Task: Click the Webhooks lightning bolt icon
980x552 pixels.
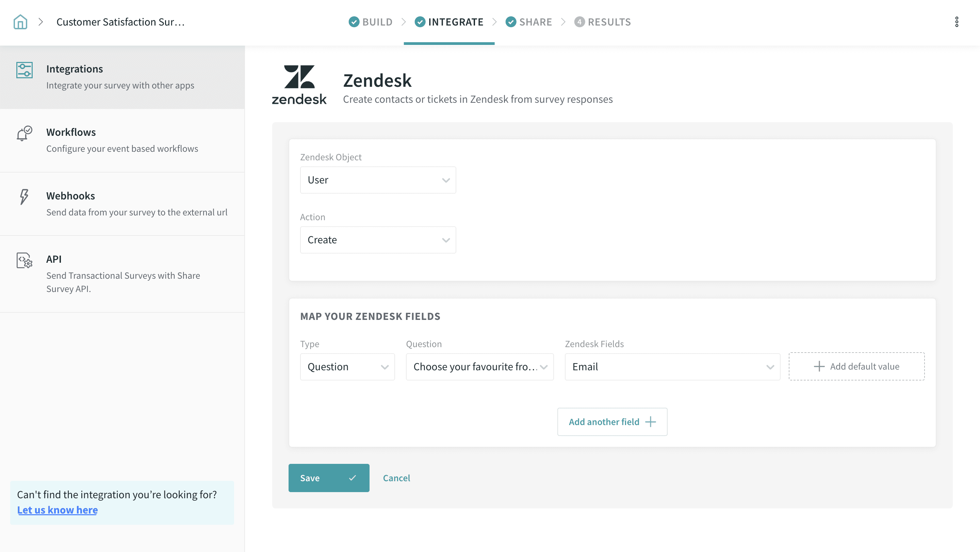Action: tap(24, 197)
